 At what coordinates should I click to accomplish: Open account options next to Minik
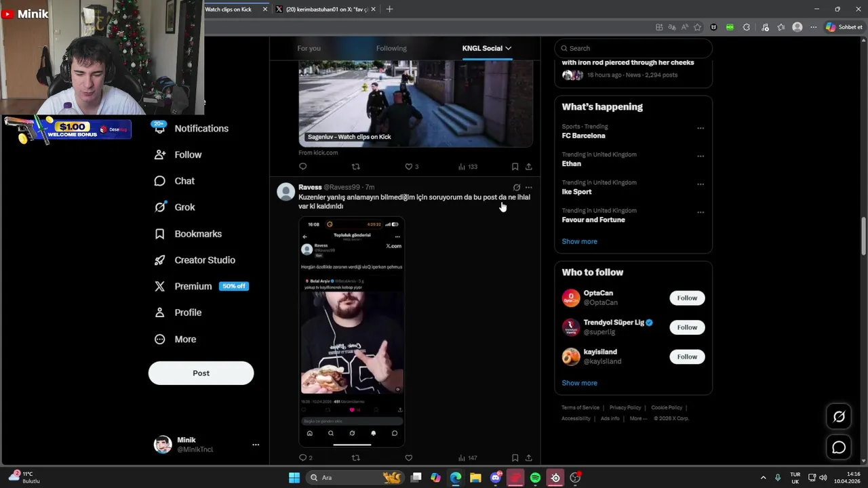pyautogui.click(x=256, y=445)
